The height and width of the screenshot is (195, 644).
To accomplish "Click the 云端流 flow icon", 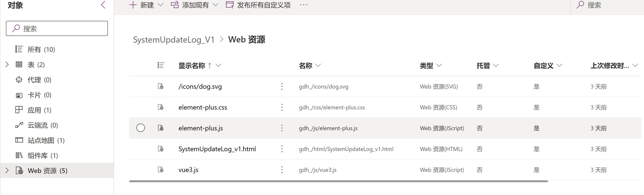I will (19, 125).
